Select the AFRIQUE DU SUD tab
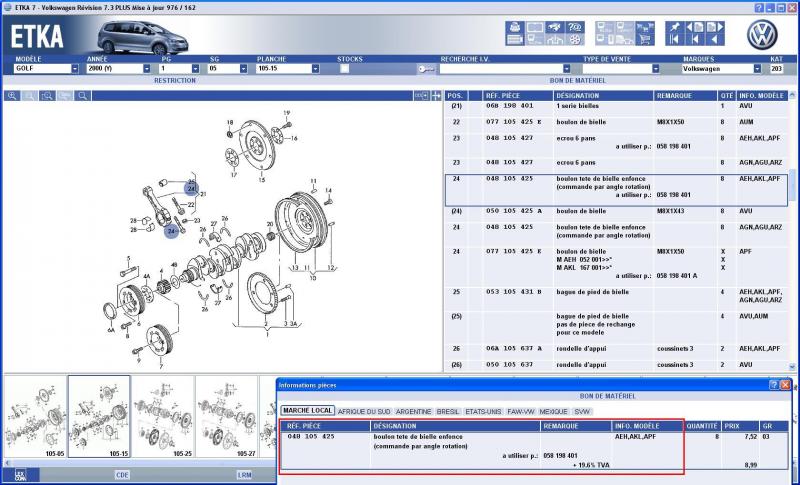This screenshot has height=485, width=800. tap(364, 412)
